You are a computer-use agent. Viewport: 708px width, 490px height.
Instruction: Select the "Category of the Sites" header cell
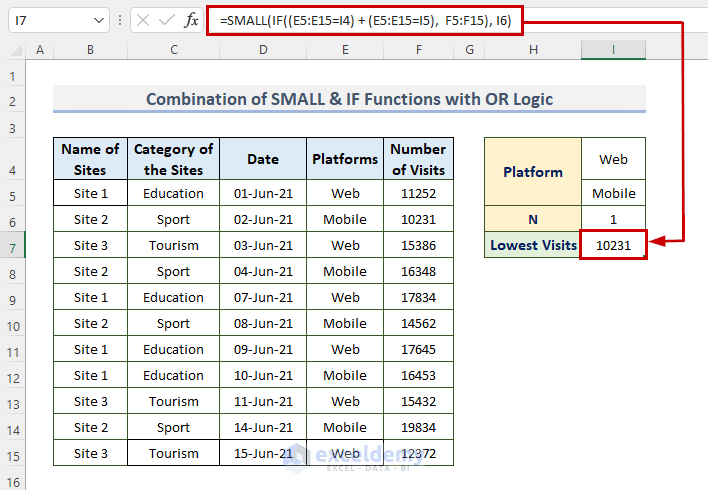(173, 159)
